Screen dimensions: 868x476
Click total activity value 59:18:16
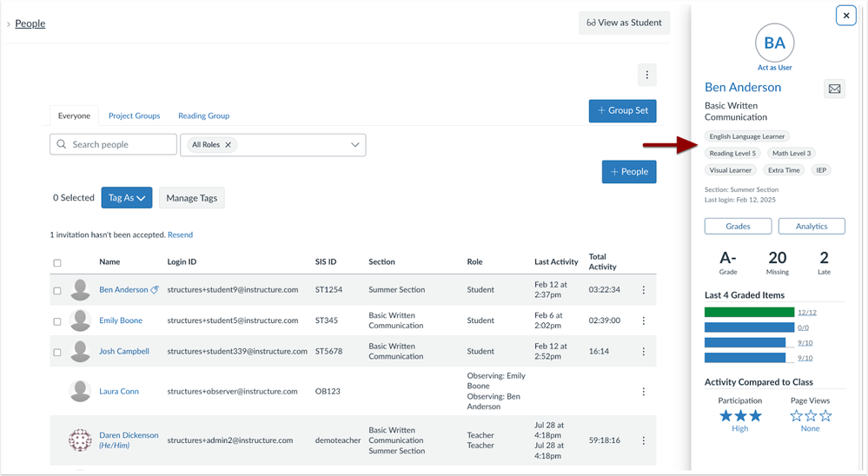pos(605,440)
